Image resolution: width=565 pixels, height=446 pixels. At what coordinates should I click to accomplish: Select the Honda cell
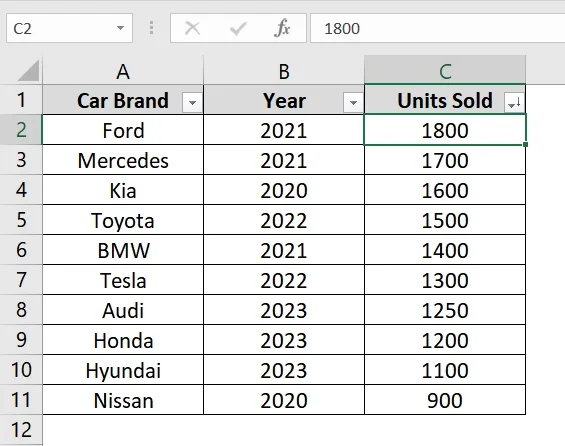point(123,340)
